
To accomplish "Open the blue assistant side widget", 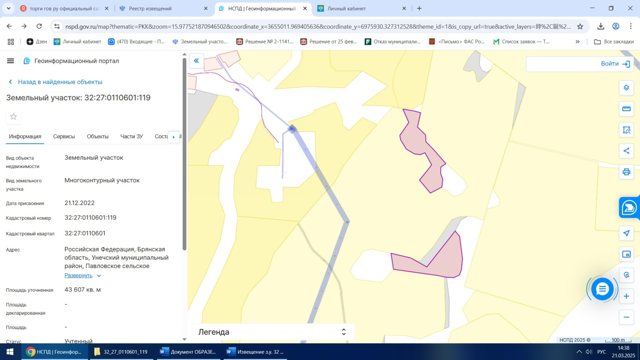I will pos(629,208).
